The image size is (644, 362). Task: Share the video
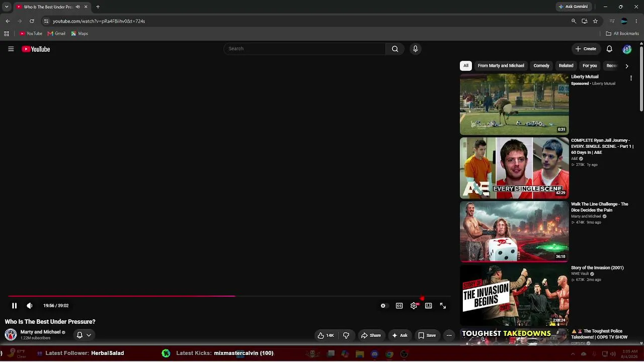click(371, 335)
